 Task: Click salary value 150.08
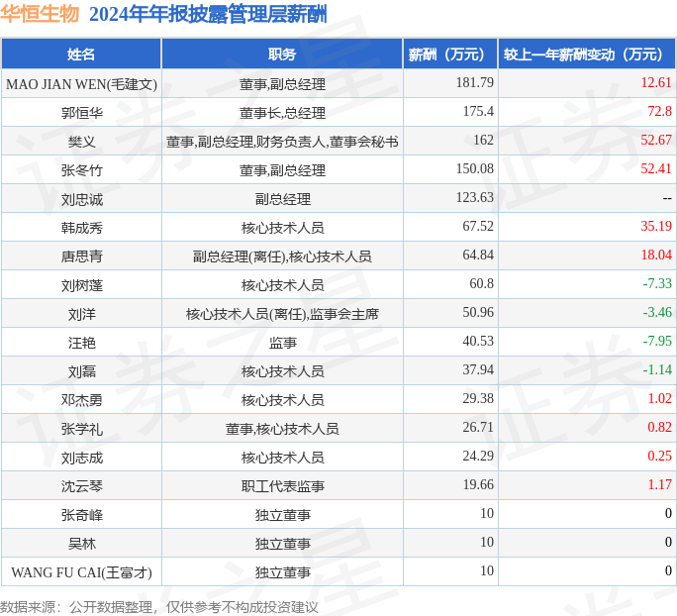tap(475, 169)
